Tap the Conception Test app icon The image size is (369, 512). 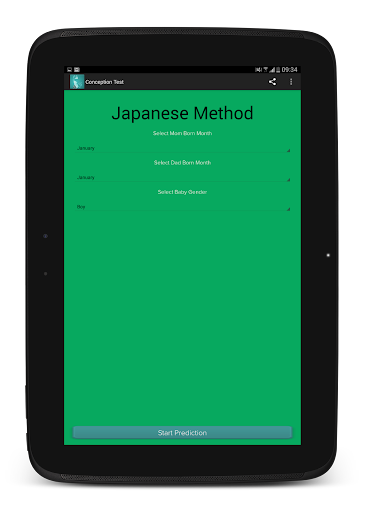(77, 82)
